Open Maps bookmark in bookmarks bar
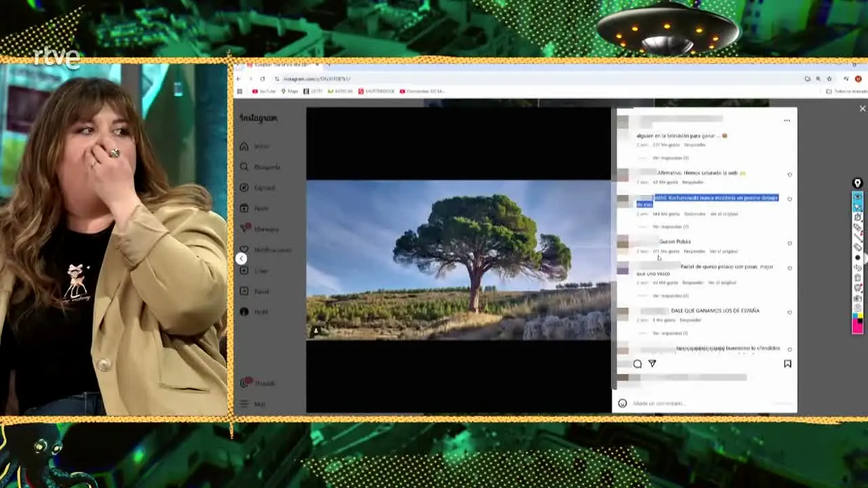The height and width of the screenshot is (488, 868). click(x=290, y=91)
